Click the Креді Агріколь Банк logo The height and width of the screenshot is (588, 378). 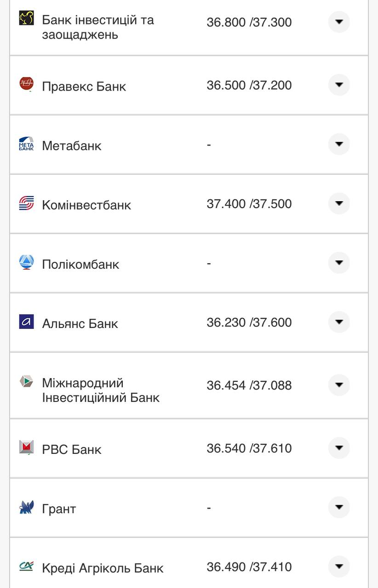click(26, 566)
